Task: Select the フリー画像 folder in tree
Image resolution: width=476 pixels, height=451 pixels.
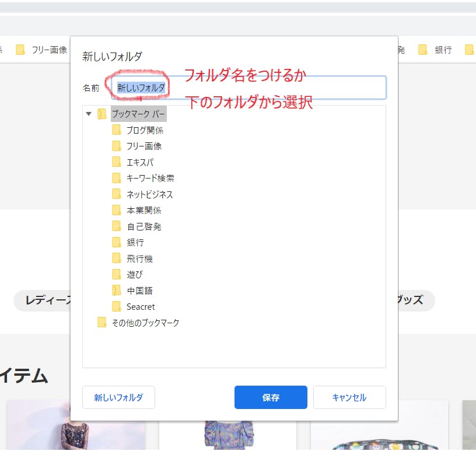Action: (x=144, y=146)
